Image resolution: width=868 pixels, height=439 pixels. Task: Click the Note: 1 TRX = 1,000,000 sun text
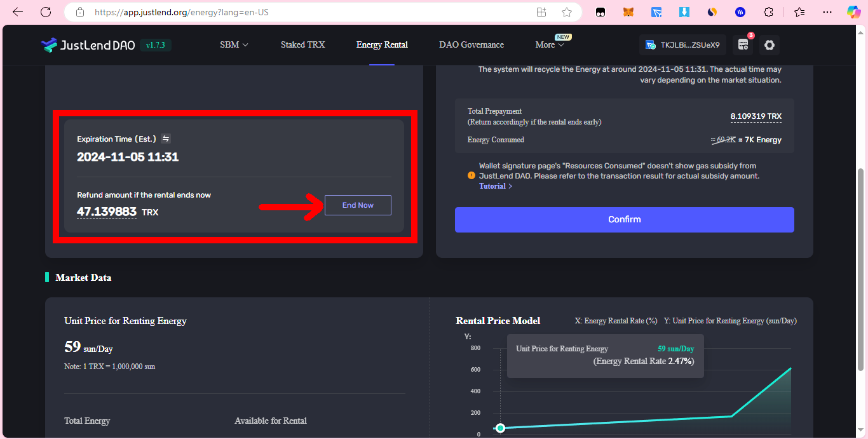coord(109,367)
